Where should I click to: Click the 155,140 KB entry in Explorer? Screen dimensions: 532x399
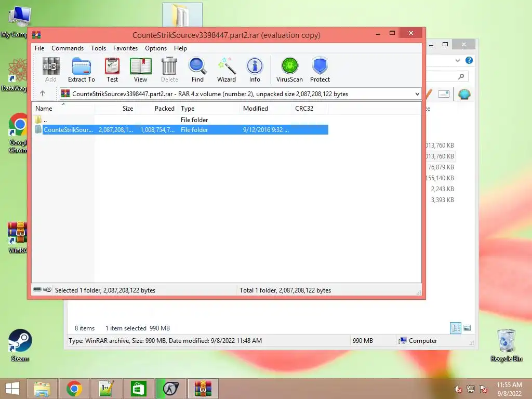(x=440, y=178)
